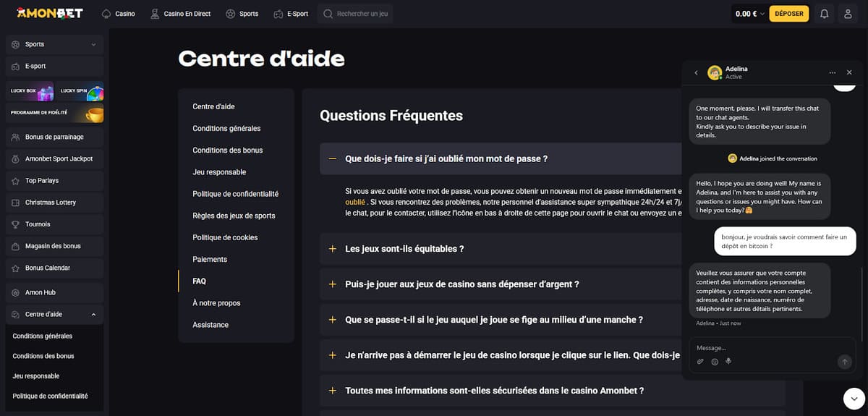This screenshot has height=416, width=868.
Task: Open the user profile icon
Action: click(848, 14)
